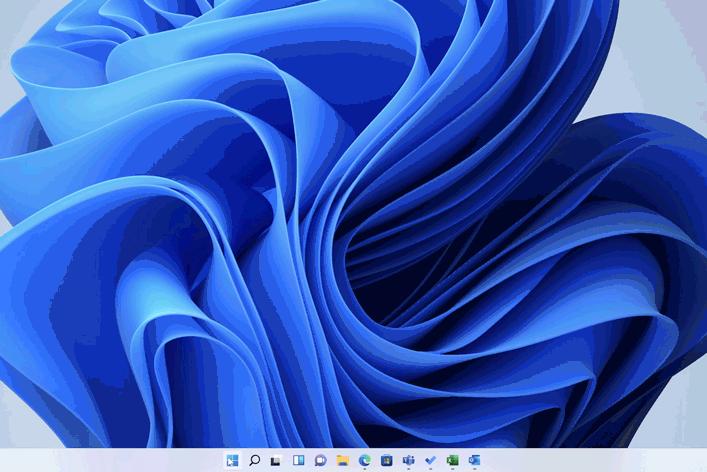This screenshot has width=707, height=472.
Task: Open File Explorer
Action: point(343,460)
